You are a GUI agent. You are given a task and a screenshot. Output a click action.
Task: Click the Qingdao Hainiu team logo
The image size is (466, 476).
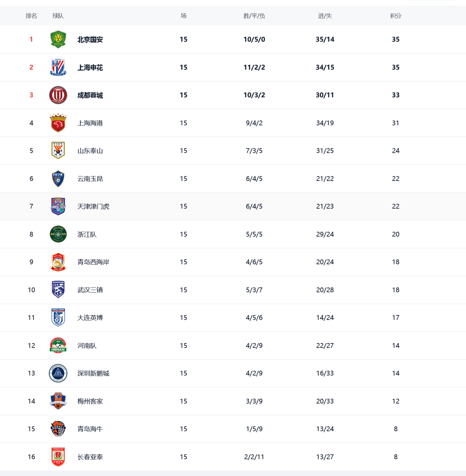(x=58, y=429)
